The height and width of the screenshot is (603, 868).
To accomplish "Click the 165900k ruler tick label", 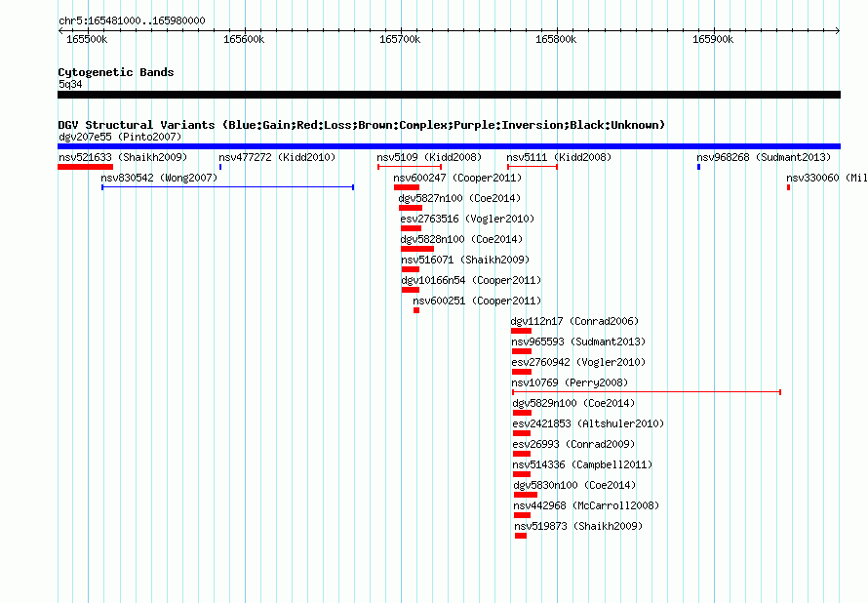I will [713, 39].
